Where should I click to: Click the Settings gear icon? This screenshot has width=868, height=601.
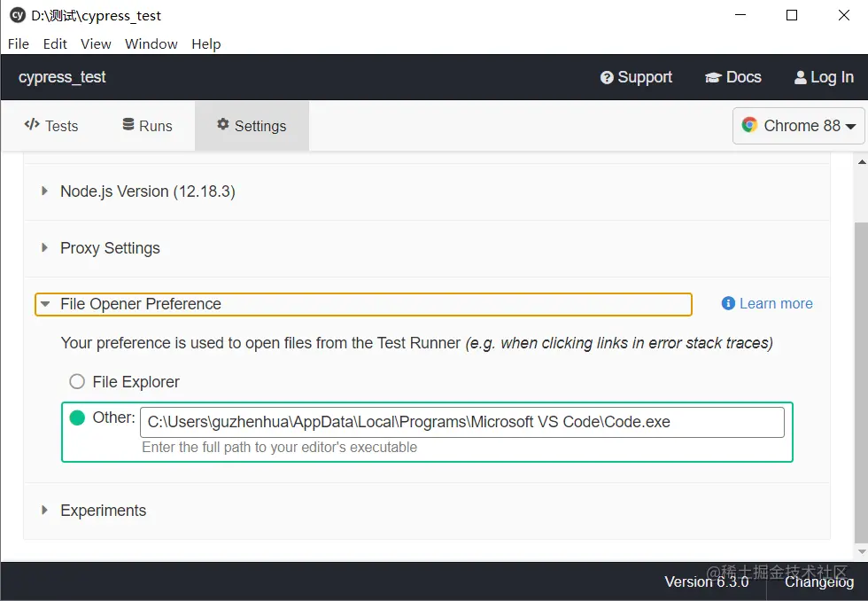(223, 124)
